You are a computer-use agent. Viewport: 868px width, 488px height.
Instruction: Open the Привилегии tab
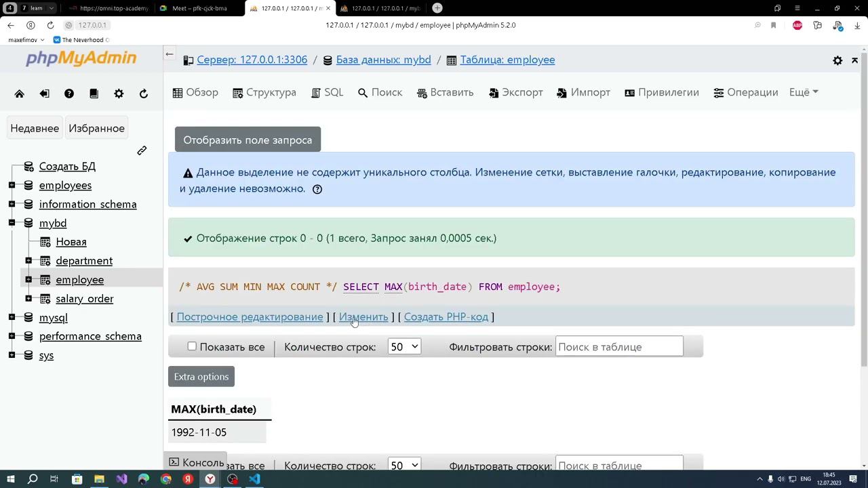[x=662, y=92]
